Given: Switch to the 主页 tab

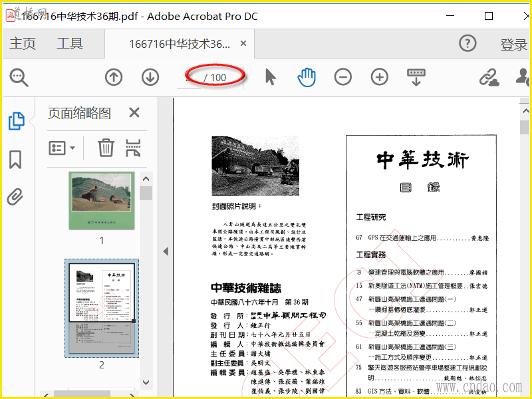Looking at the screenshot, I should click(23, 43).
